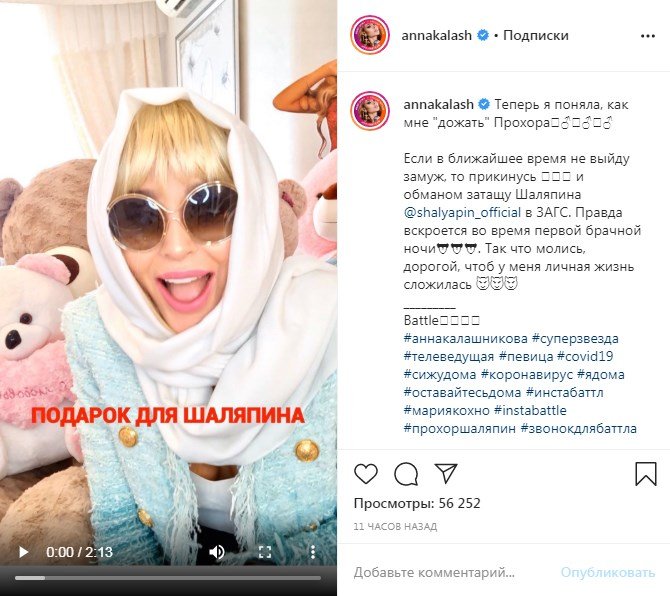Open hashtag #covid19
The width and height of the screenshot is (670, 596).
tap(585, 356)
